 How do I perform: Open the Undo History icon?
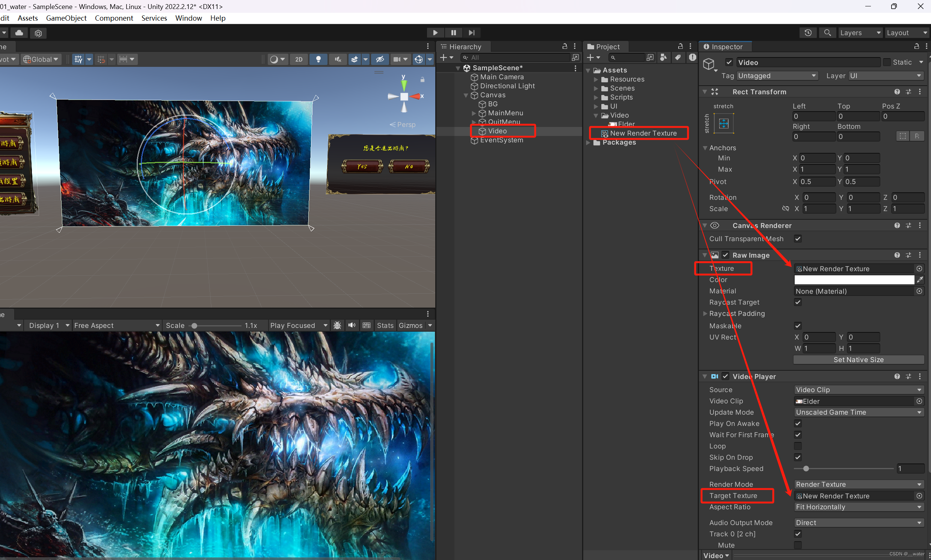point(808,33)
